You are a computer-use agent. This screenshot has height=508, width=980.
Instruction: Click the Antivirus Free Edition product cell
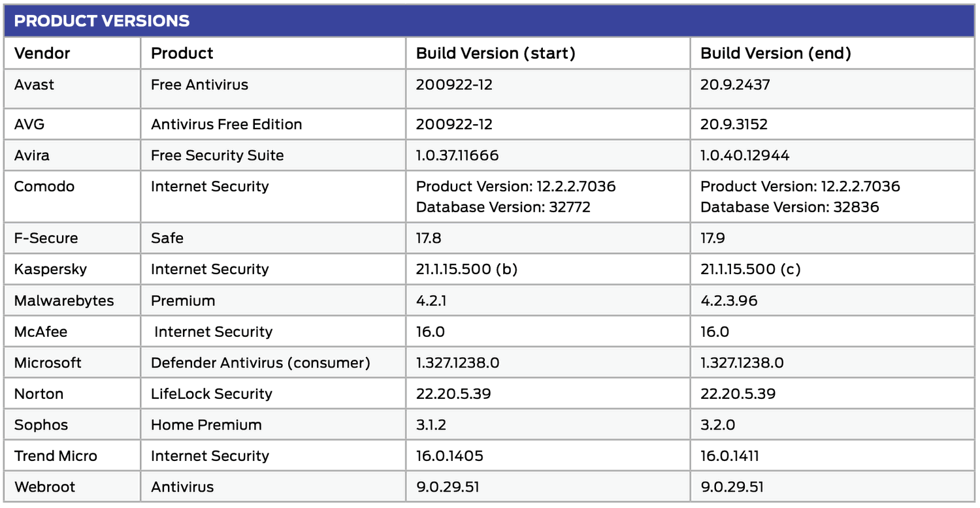pyautogui.click(x=227, y=125)
